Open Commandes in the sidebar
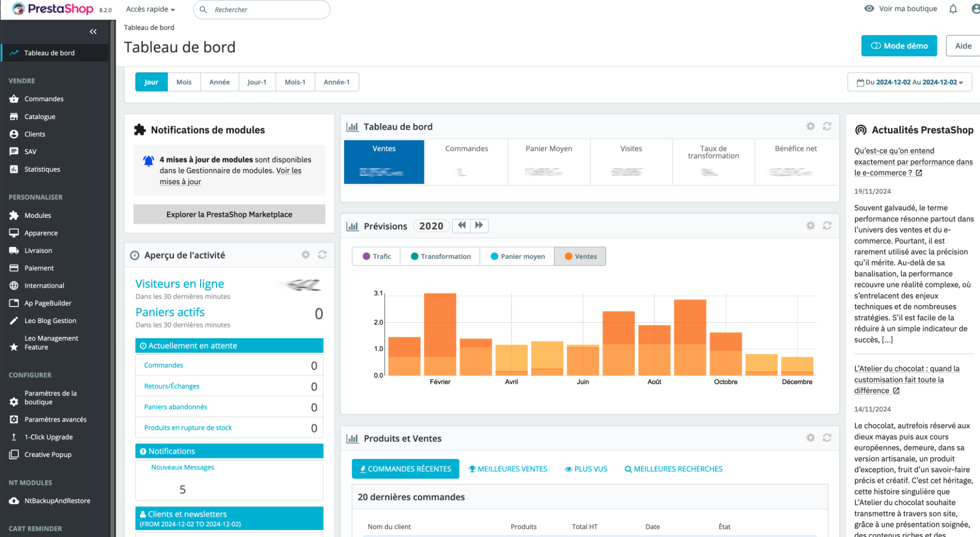Screen dimensions: 980x537 (44, 99)
